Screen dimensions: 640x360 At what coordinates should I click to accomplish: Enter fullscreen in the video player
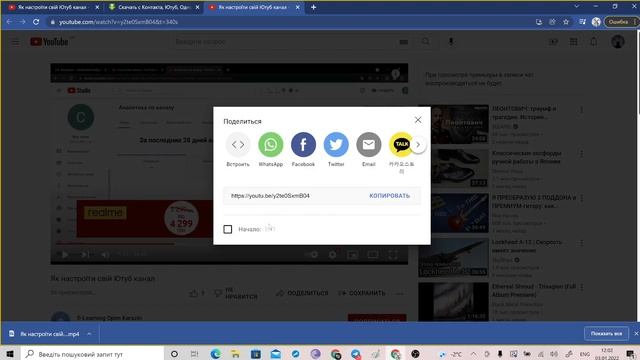[x=393, y=255]
